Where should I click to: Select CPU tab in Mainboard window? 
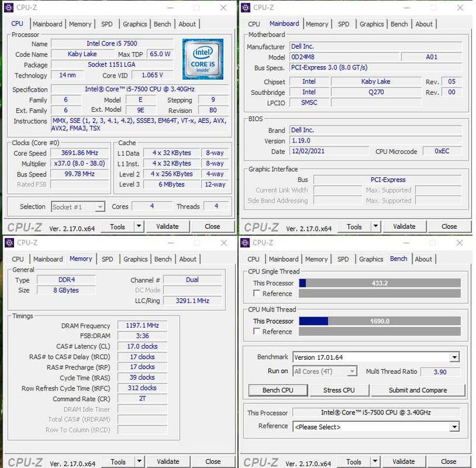tap(254, 24)
